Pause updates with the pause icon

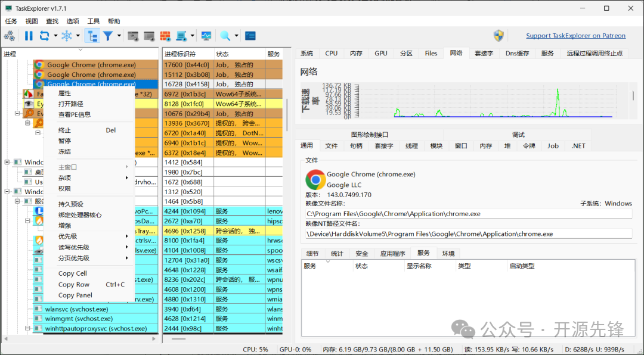[29, 36]
